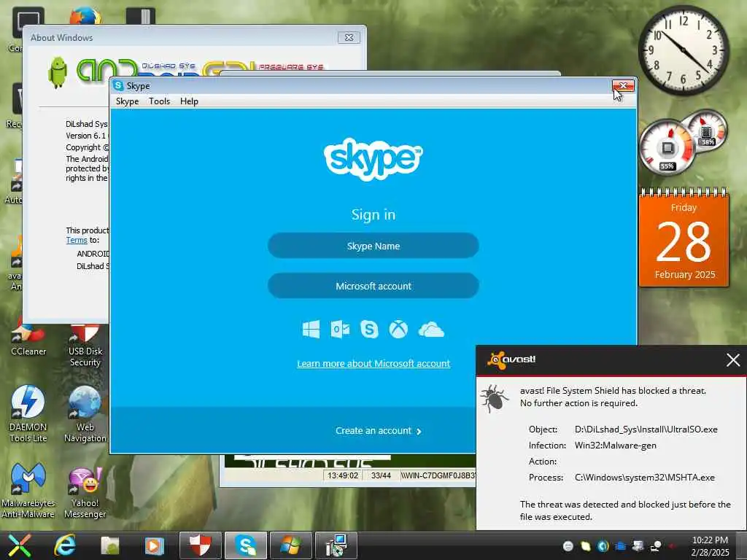
Task: Click the Windows logo icon in Skype
Action: [x=311, y=329]
